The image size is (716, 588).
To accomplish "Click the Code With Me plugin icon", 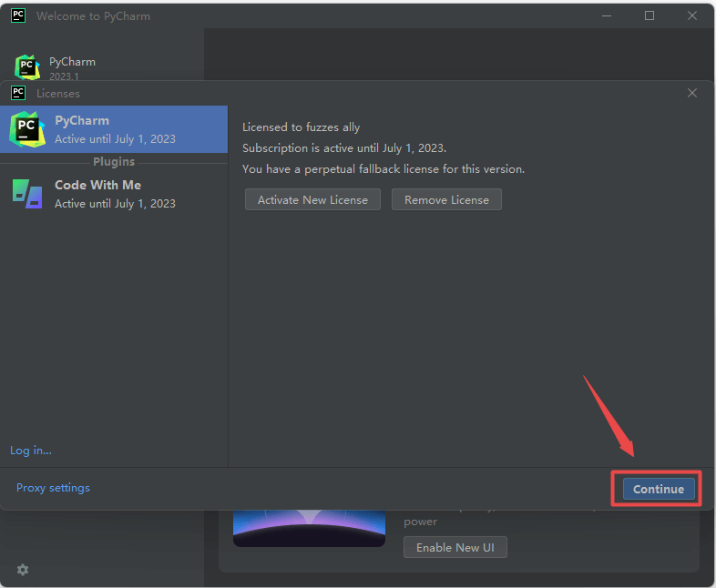I will point(27,193).
